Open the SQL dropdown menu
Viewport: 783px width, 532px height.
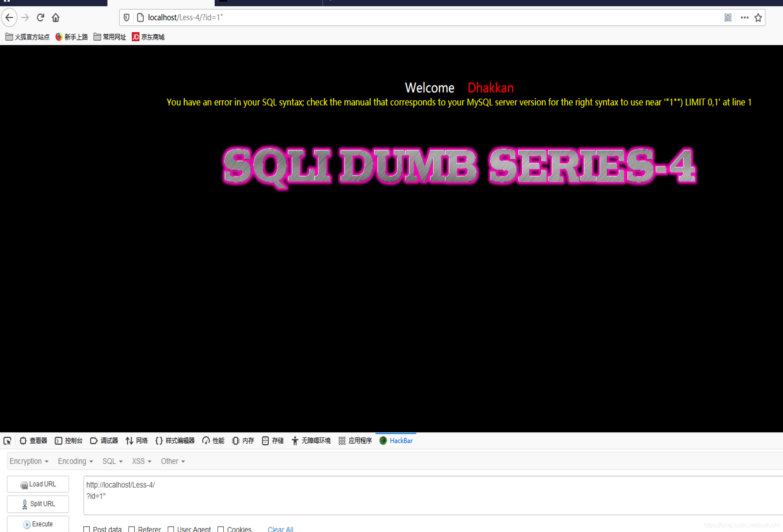click(x=112, y=461)
